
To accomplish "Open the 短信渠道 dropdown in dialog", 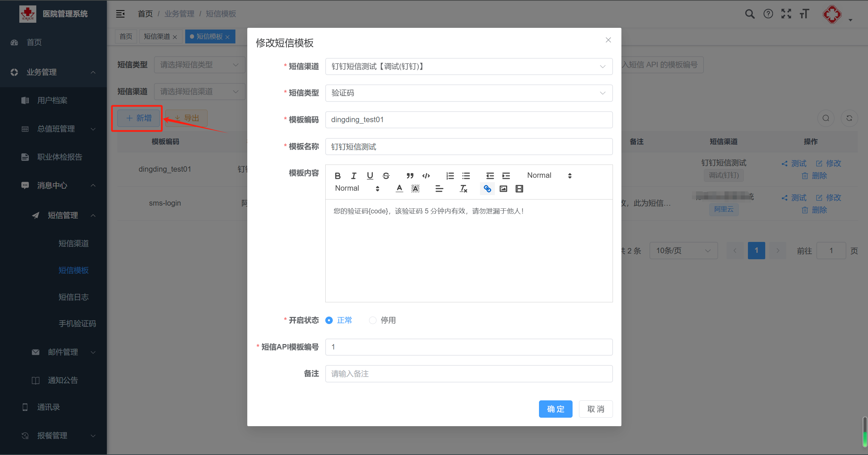I will 468,67.
